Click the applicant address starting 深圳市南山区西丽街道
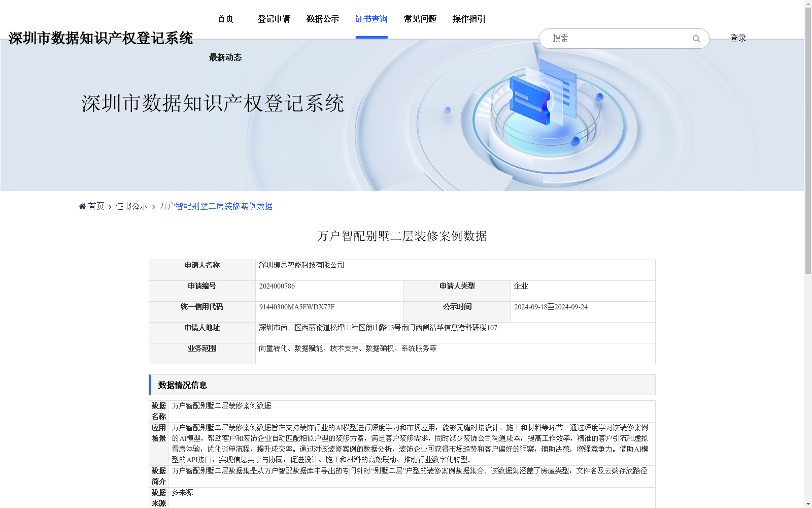 (378, 328)
